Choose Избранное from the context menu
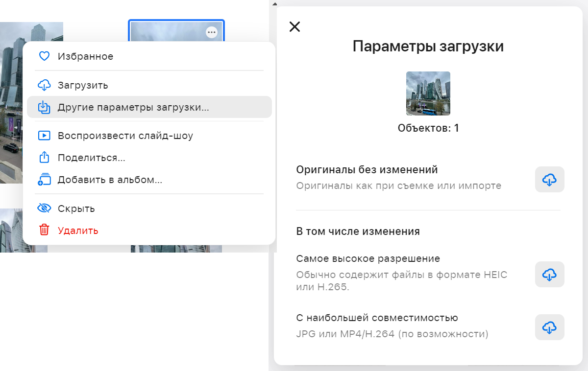Viewport: 588px width, 371px height. (x=149, y=56)
